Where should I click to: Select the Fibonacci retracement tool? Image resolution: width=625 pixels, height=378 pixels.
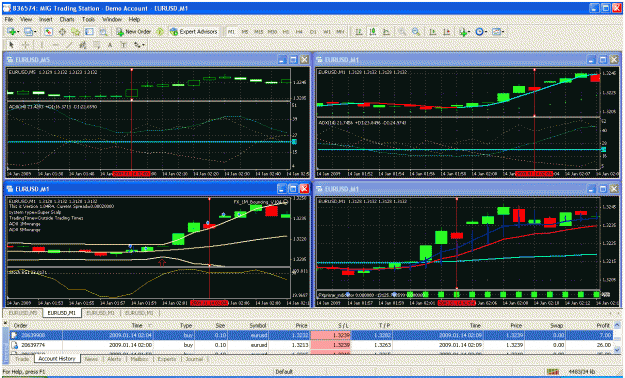tap(96, 45)
